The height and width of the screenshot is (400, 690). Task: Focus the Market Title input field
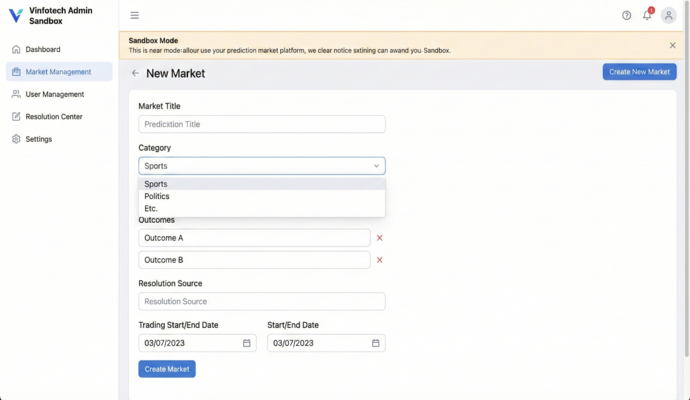(261, 124)
